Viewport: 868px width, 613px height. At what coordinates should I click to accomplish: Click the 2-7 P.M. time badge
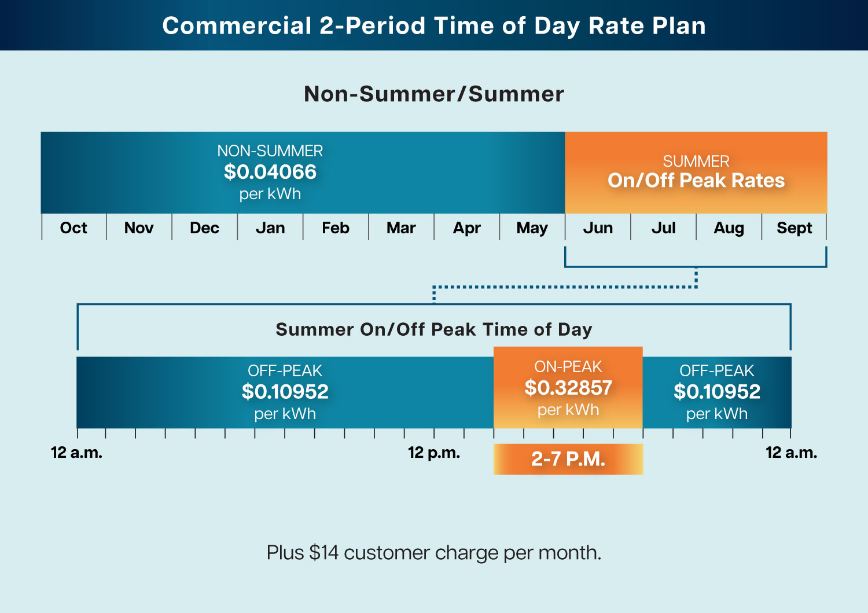point(568,459)
